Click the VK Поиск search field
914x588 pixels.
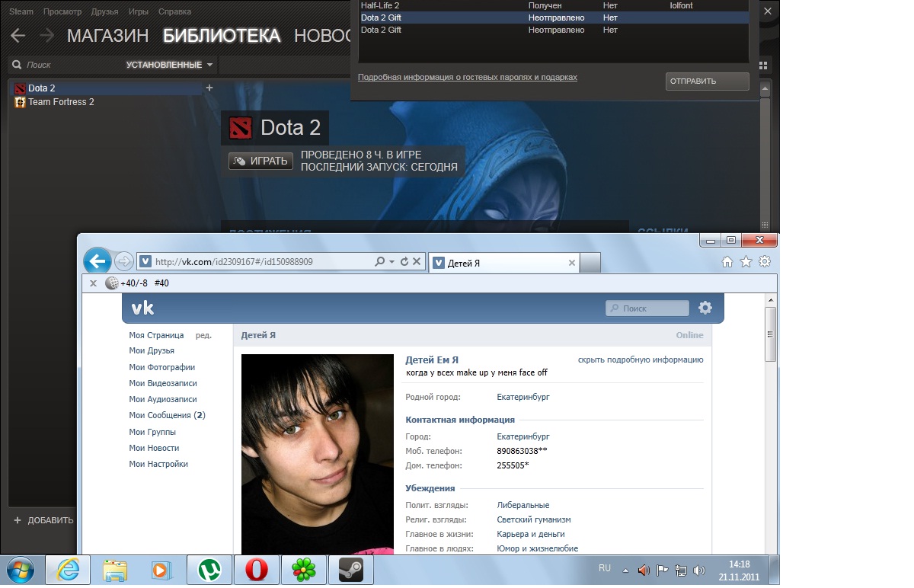647,308
